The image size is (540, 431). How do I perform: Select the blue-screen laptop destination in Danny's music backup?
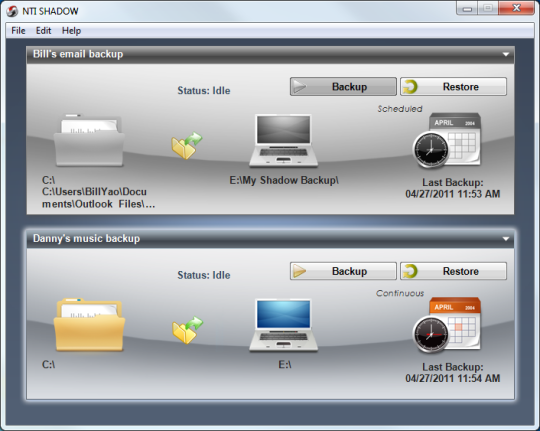[283, 325]
